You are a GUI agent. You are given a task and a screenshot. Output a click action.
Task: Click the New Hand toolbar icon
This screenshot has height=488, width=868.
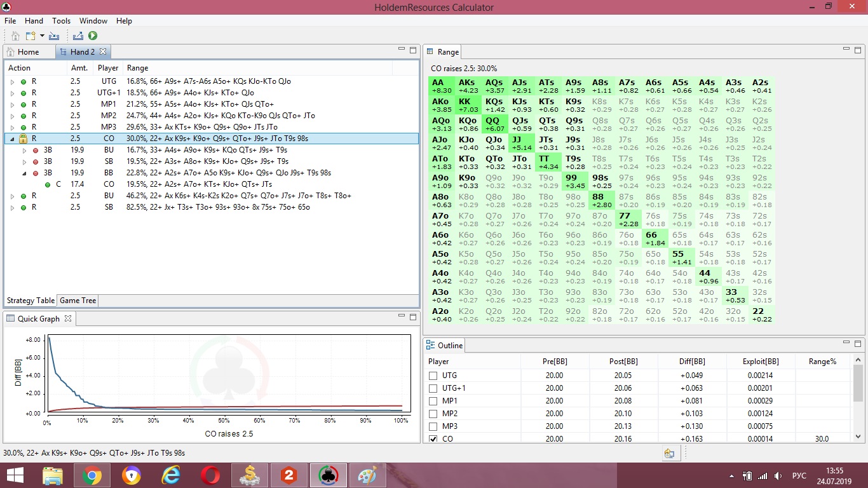tap(30, 36)
